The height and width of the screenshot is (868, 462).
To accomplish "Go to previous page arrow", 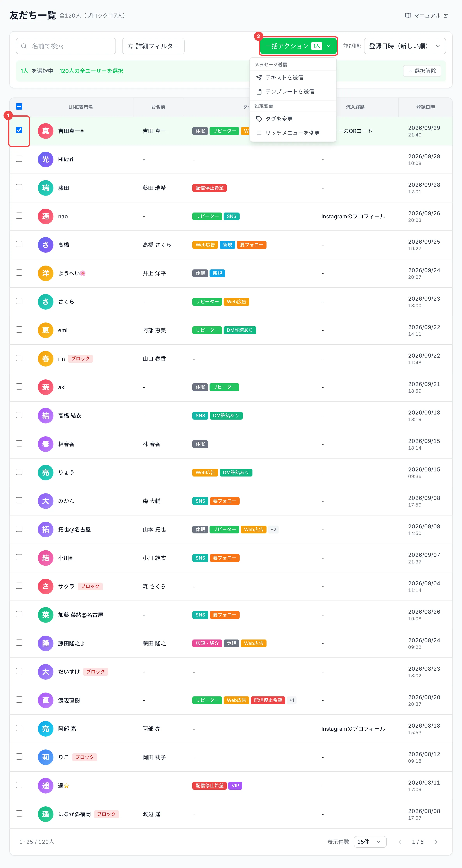I will 400,842.
